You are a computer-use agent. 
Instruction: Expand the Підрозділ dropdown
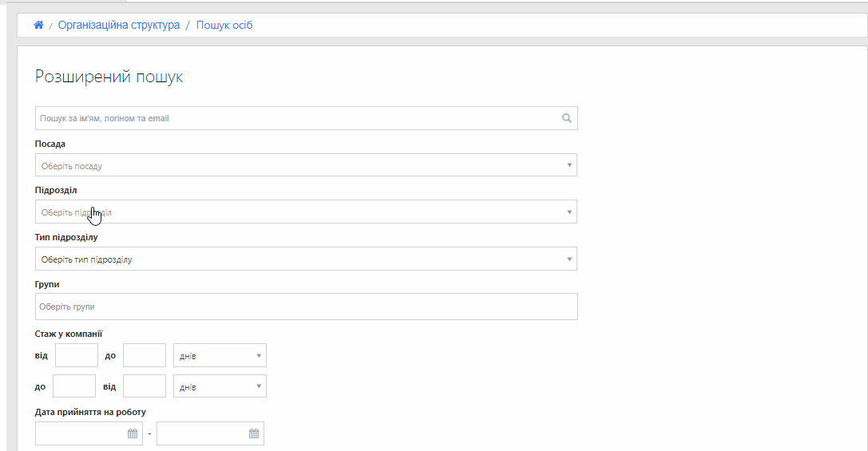pyautogui.click(x=306, y=212)
